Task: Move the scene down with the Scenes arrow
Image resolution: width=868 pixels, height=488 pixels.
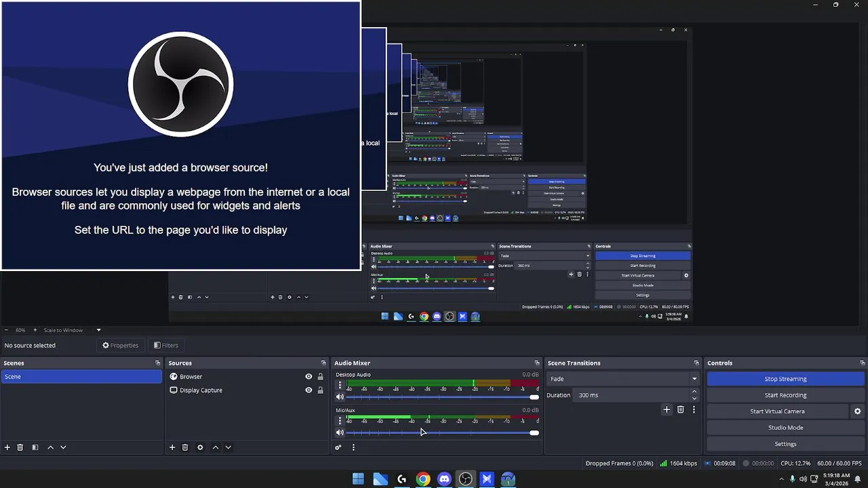Action: [x=63, y=447]
